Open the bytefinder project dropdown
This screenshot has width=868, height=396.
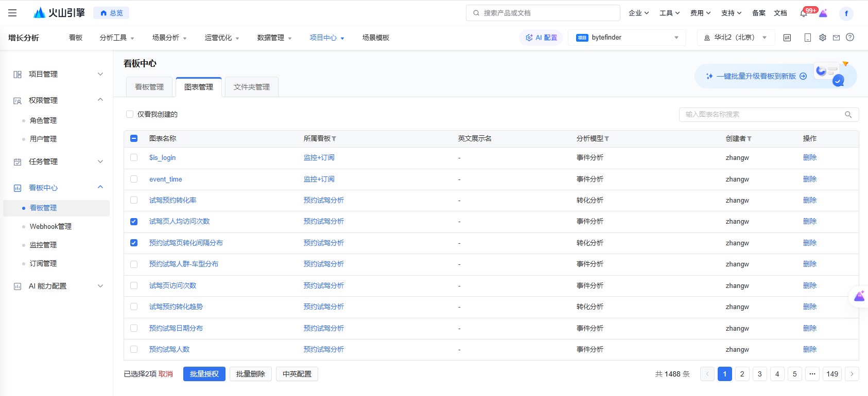click(627, 38)
